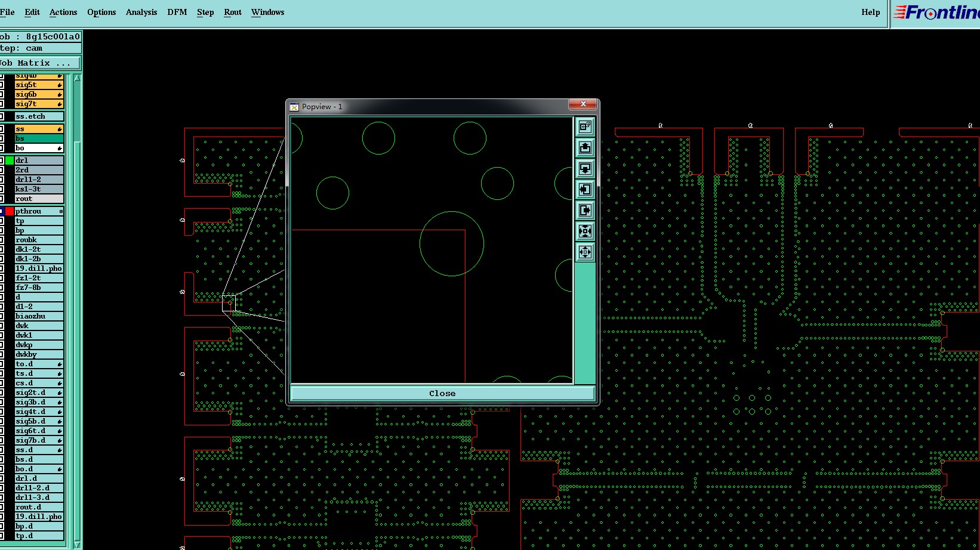Click the edit marker on to.d layer
The width and height of the screenshot is (980, 550).
60,364
